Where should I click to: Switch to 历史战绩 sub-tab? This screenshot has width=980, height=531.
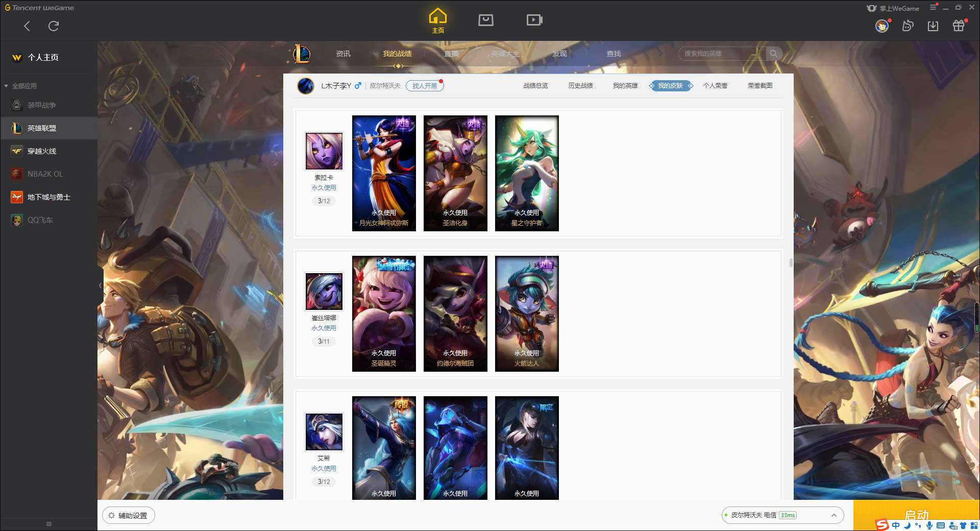tap(580, 86)
